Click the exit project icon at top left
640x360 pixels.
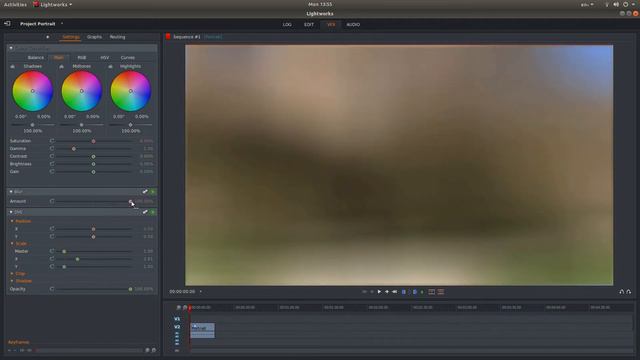[x=7, y=24]
